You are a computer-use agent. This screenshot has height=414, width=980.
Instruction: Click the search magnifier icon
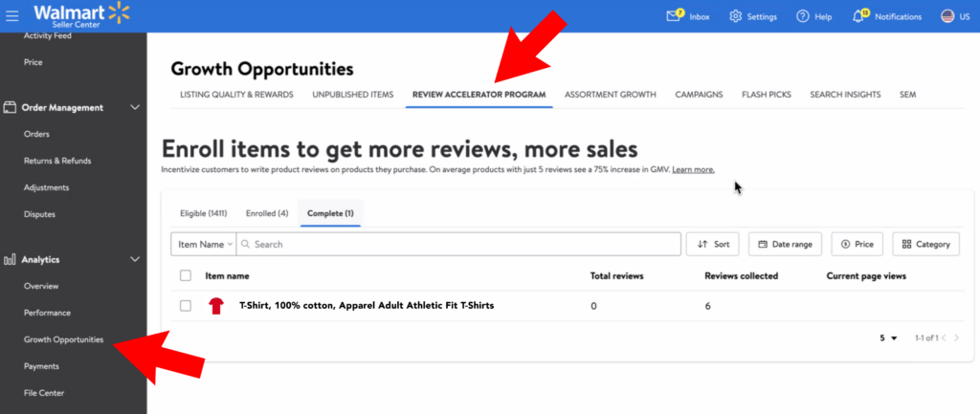pos(246,244)
